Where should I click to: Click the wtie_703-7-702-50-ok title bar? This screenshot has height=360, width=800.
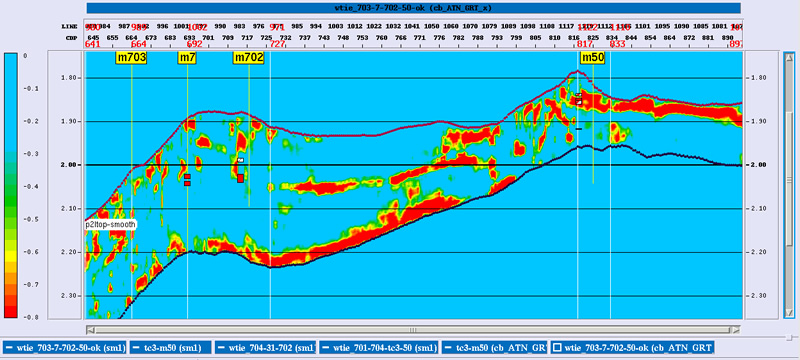tap(414, 8)
